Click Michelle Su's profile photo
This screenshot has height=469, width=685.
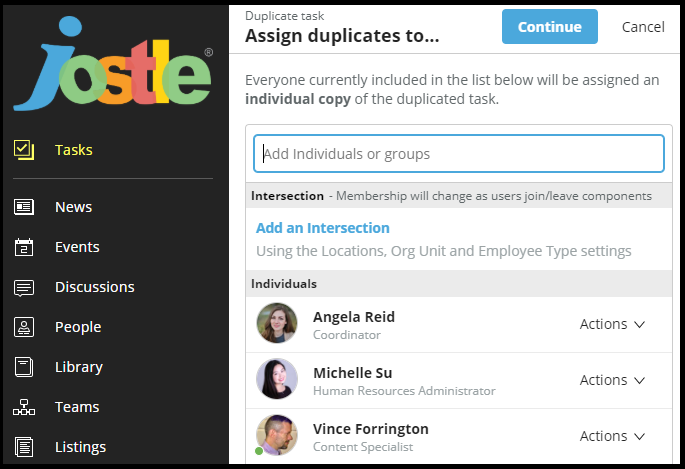click(277, 380)
